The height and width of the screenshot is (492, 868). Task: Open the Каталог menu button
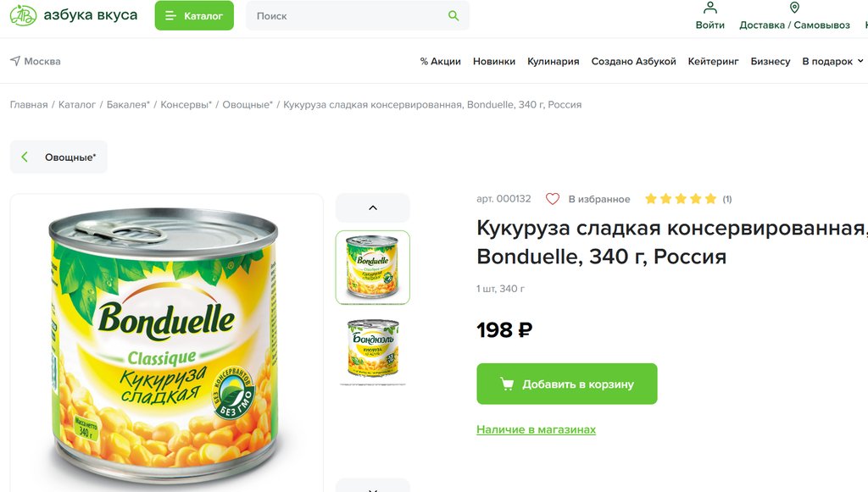[x=194, y=15]
